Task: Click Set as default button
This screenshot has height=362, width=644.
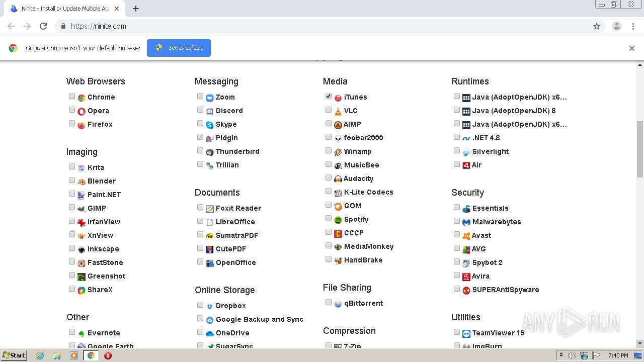Action: pos(179,48)
